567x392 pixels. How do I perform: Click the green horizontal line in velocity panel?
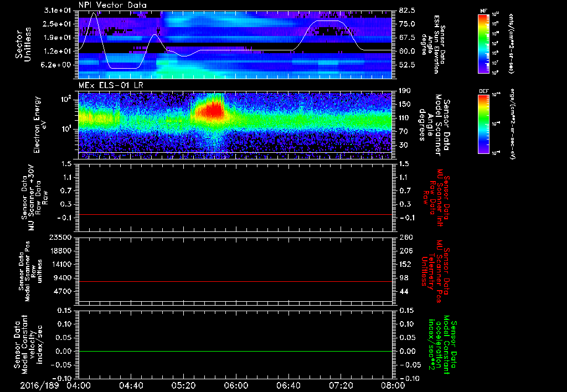coord(235,351)
